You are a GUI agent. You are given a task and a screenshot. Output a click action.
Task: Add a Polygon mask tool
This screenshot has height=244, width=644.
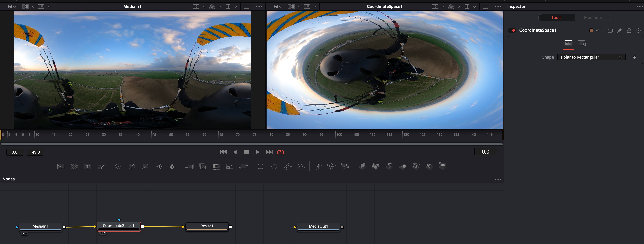[287, 166]
